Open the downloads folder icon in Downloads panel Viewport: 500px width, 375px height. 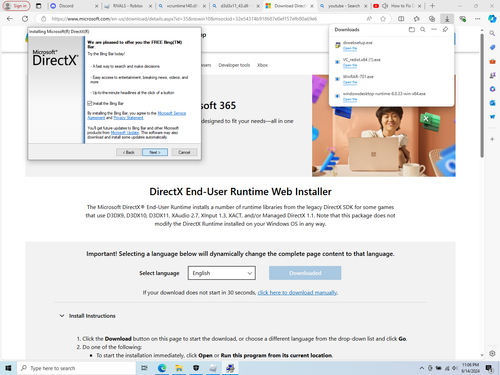pyautogui.click(x=412, y=30)
